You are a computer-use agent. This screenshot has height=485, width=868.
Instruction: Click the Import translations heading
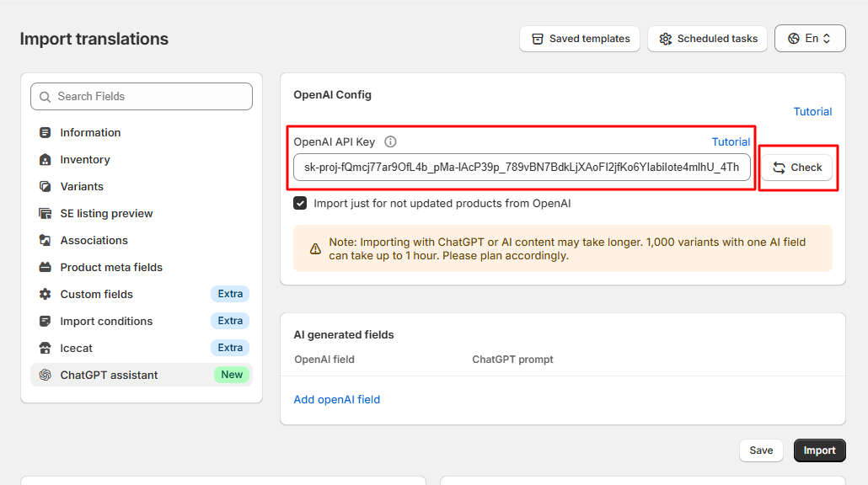pyautogui.click(x=94, y=39)
